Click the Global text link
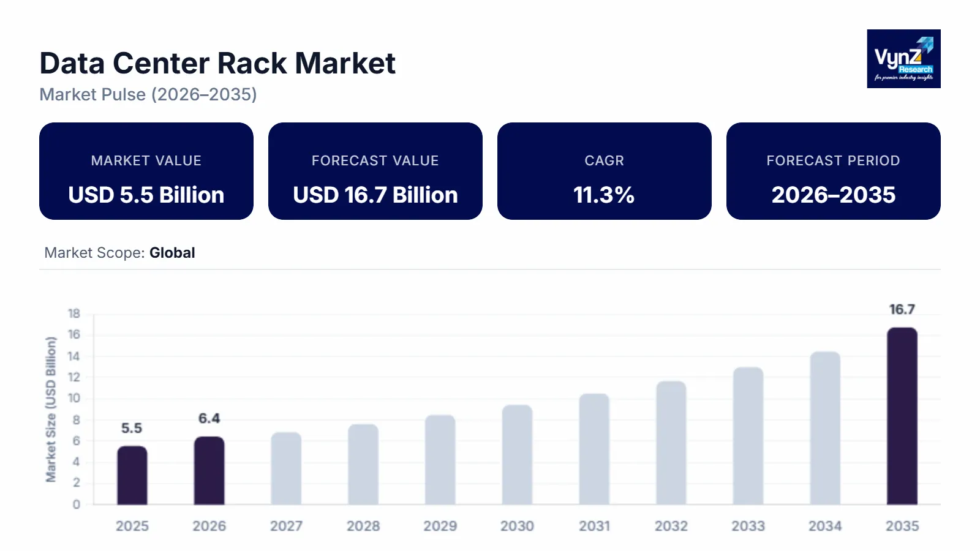Image resolution: width=980 pixels, height=551 pixels. point(171,253)
